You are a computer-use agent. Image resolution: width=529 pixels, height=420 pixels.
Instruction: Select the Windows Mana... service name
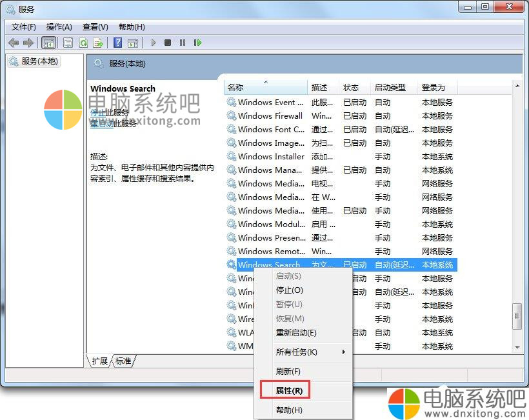point(270,170)
